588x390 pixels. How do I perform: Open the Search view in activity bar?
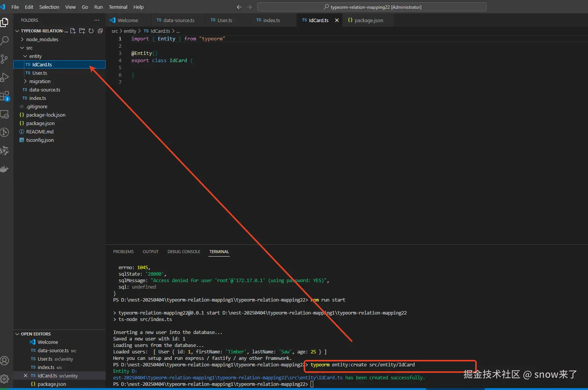point(5,40)
